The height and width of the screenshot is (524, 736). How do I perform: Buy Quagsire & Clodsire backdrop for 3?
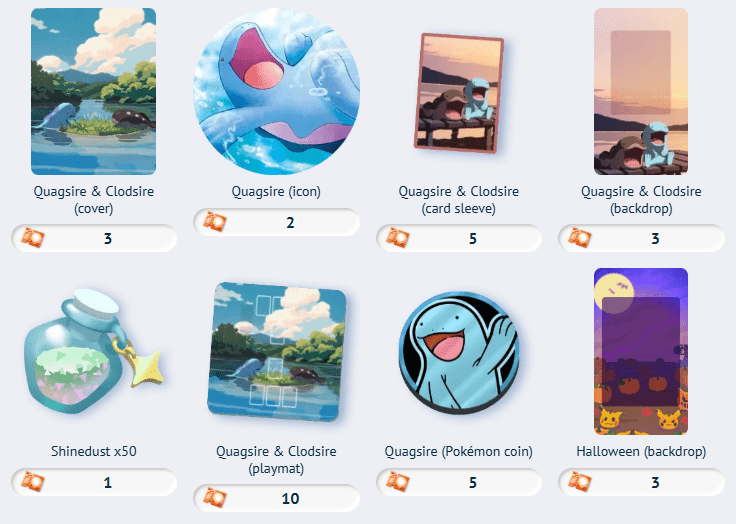641,238
